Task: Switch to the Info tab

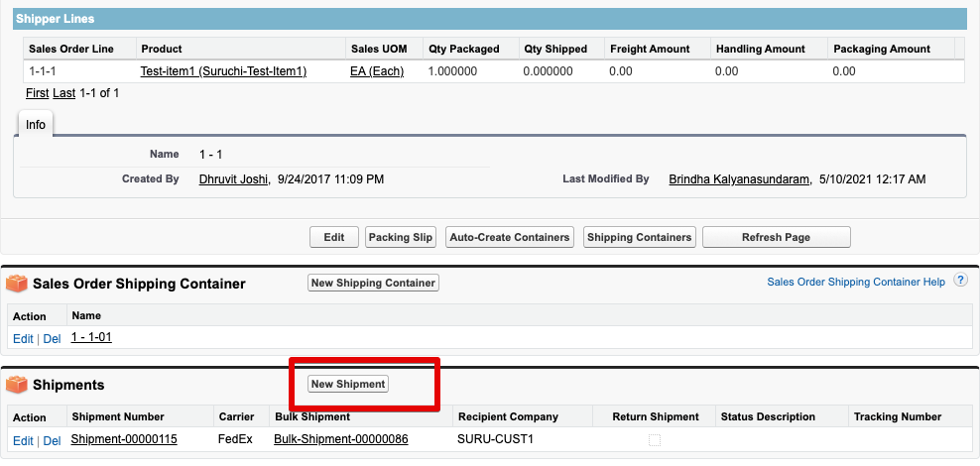Action: pyautogui.click(x=36, y=124)
